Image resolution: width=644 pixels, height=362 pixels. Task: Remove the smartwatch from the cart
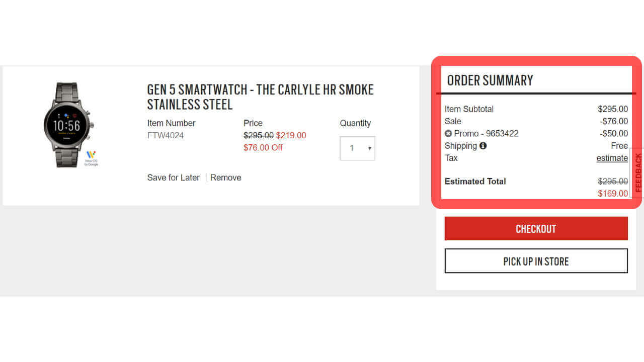click(x=226, y=177)
